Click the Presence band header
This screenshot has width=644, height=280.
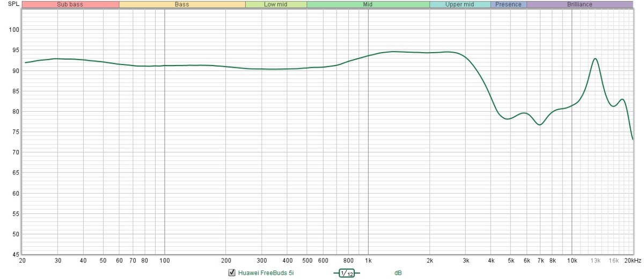click(x=508, y=4)
